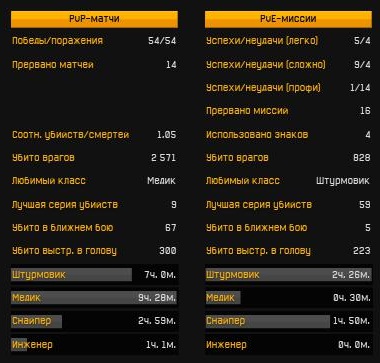Image resolution: width=380 pixels, height=363 pixels.
Task: Click PvE Лучшая серия убийств value 59
Action: click(x=365, y=204)
